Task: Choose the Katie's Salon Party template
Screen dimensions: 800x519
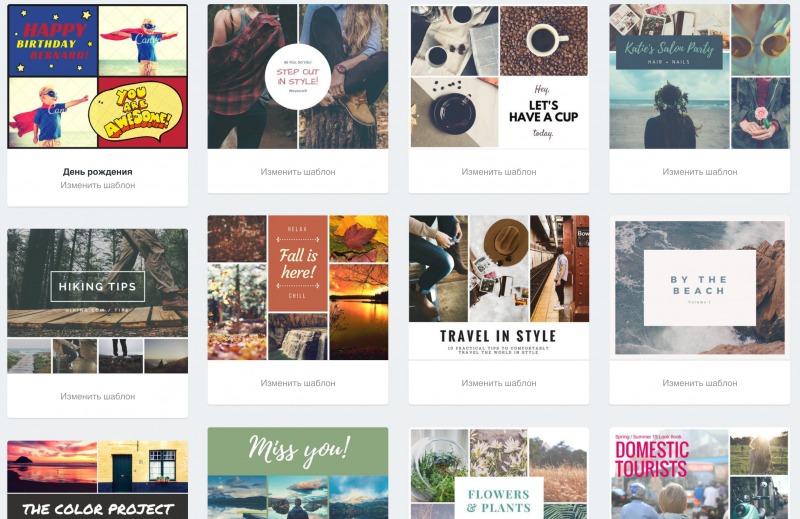Action: point(699,77)
